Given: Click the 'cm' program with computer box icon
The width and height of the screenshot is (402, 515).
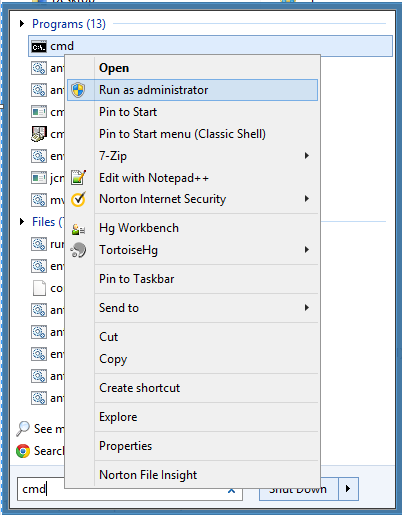Looking at the screenshot, I should [x=39, y=134].
